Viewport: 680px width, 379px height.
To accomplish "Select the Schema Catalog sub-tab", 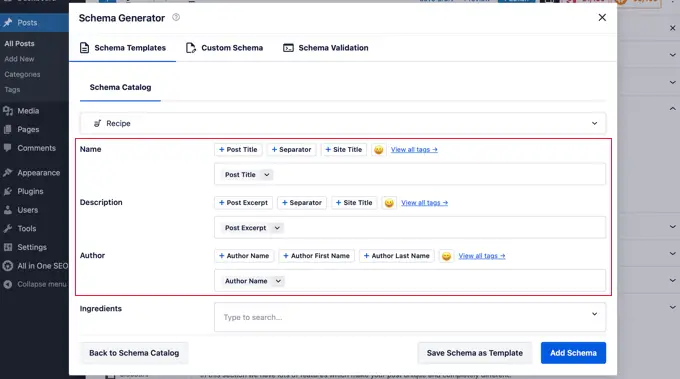I will [121, 87].
